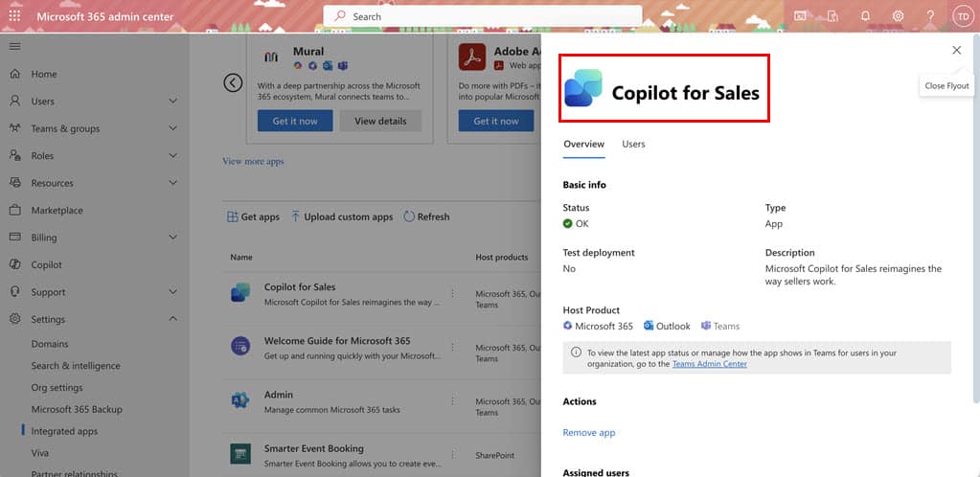Screen dimensions: 980x477
Task: Open Org settings
Action: 57,388
